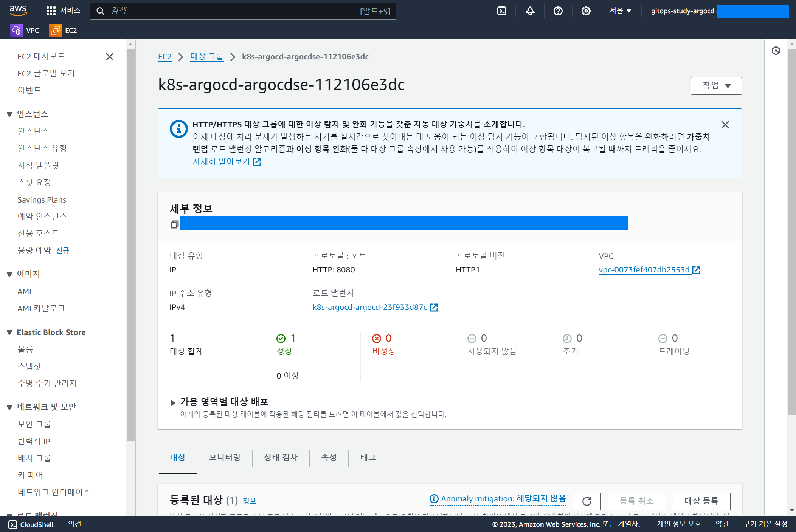This screenshot has width=796, height=532.
Task: Dismiss the info banner
Action: tap(725, 125)
